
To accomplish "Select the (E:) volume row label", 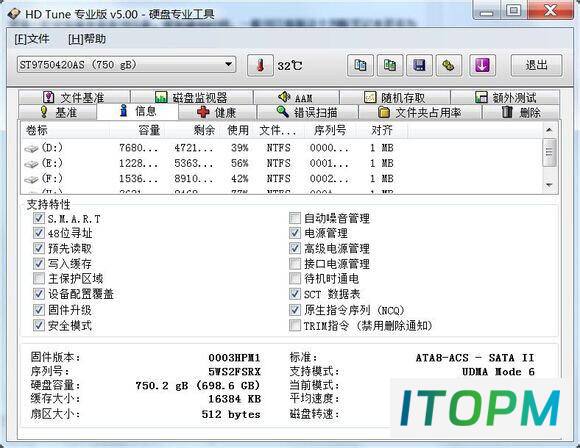I will (x=52, y=163).
